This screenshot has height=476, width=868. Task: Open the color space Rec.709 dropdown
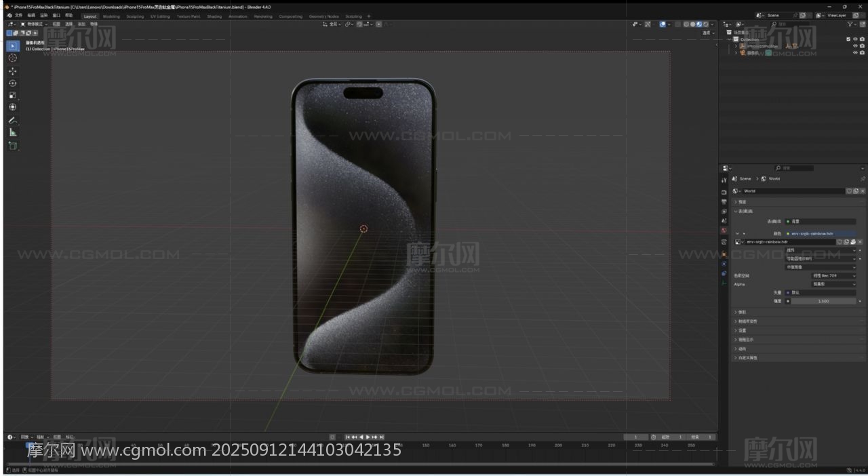833,276
